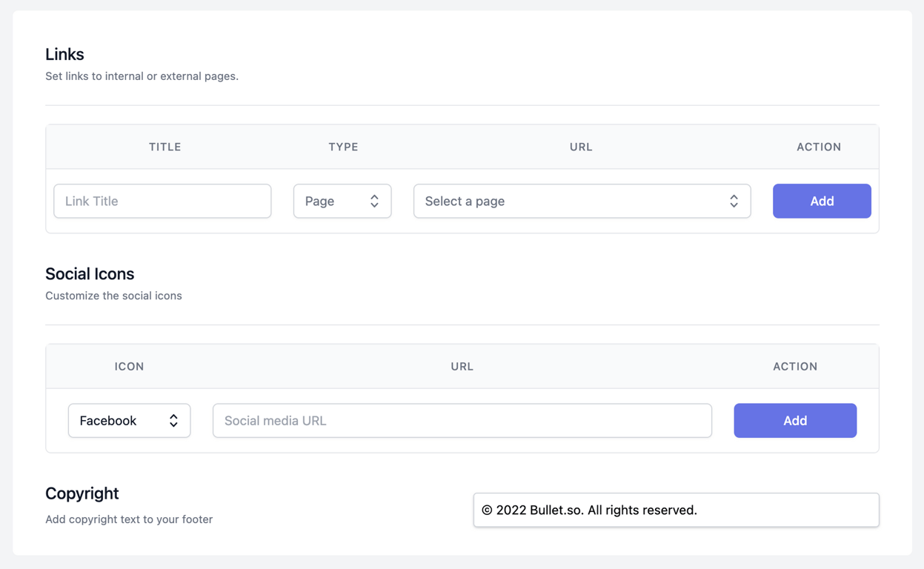924x569 pixels.
Task: Click URL column header in Links table
Action: pyautogui.click(x=581, y=147)
